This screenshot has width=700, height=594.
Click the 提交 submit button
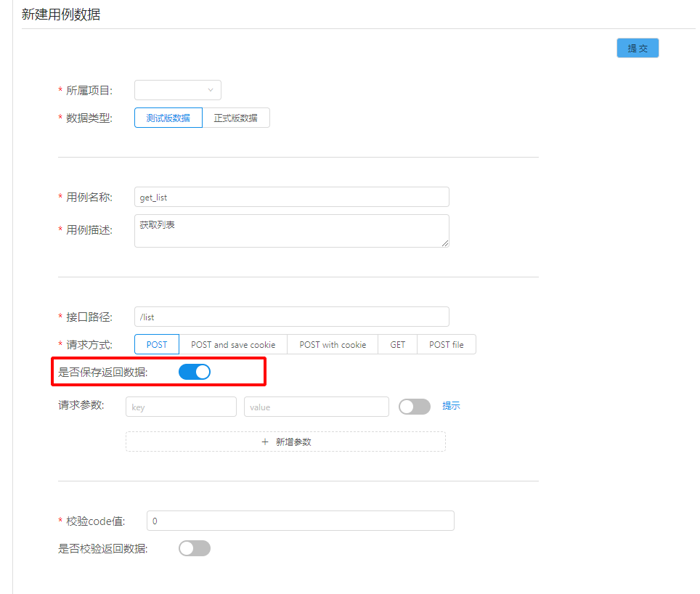(638, 48)
